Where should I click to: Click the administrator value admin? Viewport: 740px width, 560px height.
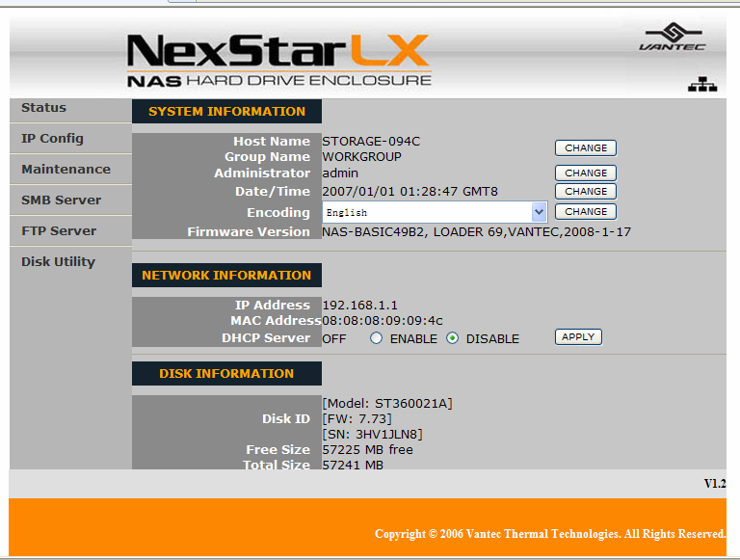340,173
